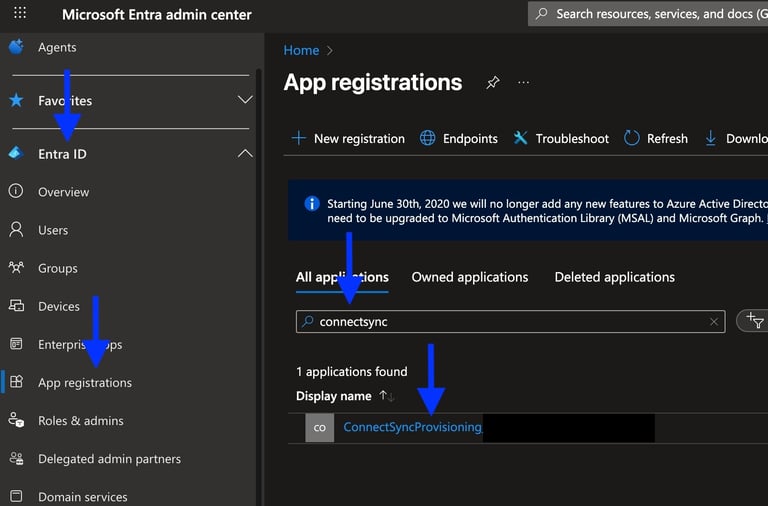Go to Home breadcrumb link

click(x=301, y=50)
